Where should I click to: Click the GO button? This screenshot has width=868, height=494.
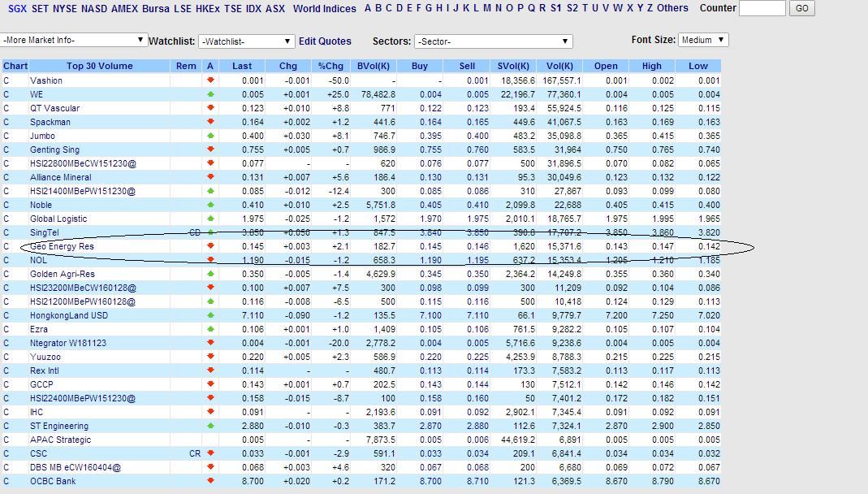(801, 8)
